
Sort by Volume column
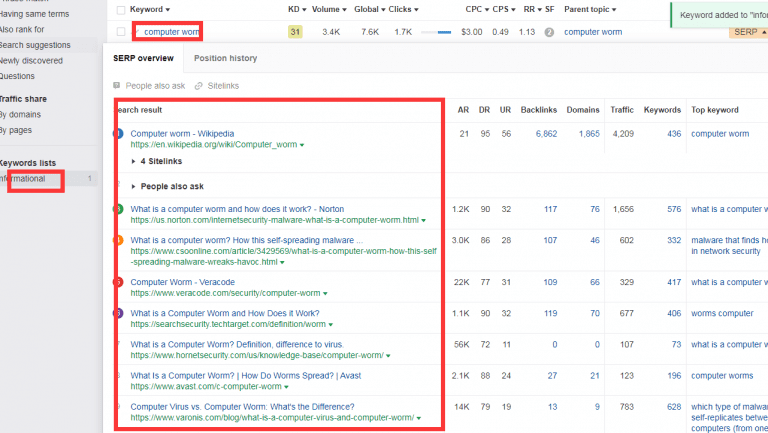pos(329,9)
